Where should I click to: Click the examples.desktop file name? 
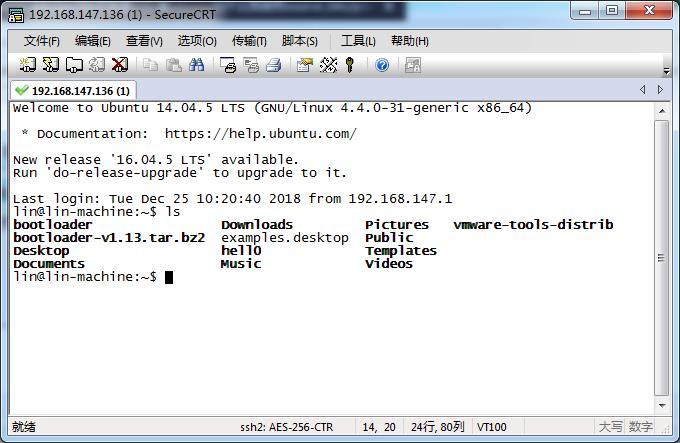[x=285, y=238]
